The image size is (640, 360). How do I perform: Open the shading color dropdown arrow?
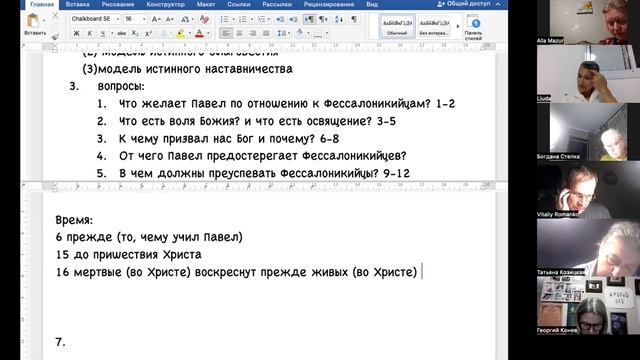click(x=308, y=33)
